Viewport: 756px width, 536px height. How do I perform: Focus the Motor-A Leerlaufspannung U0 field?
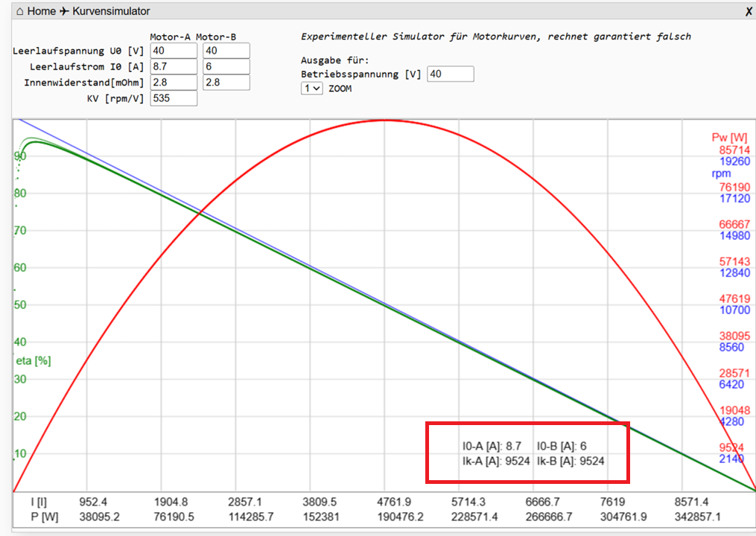(174, 51)
